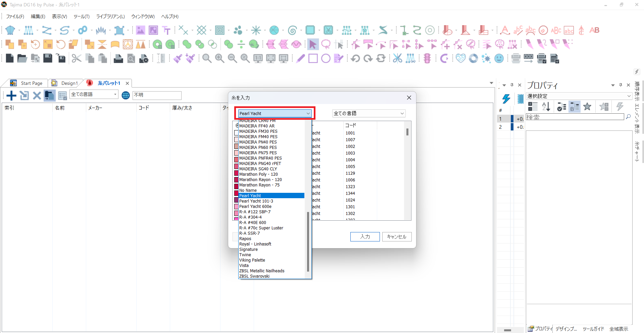The image size is (644, 333).
Task: Select color swatch of thread code 1129
Action: click(236, 174)
